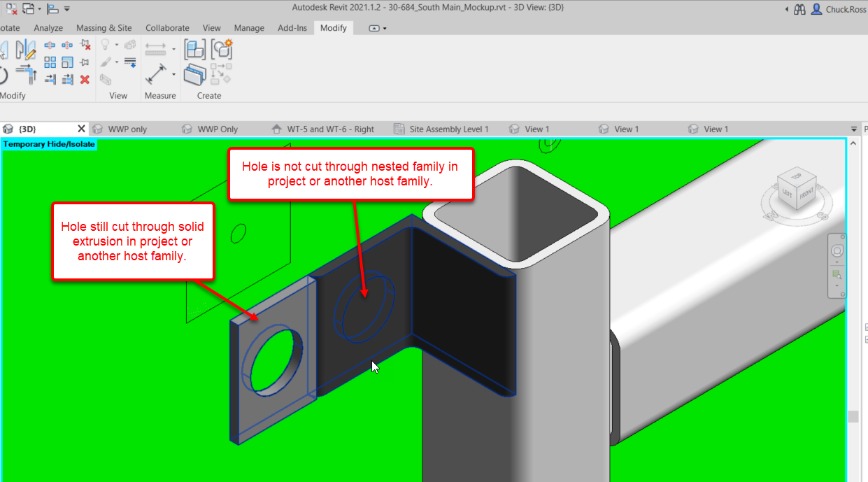Open the view tabs list dropdown on right

click(x=853, y=129)
